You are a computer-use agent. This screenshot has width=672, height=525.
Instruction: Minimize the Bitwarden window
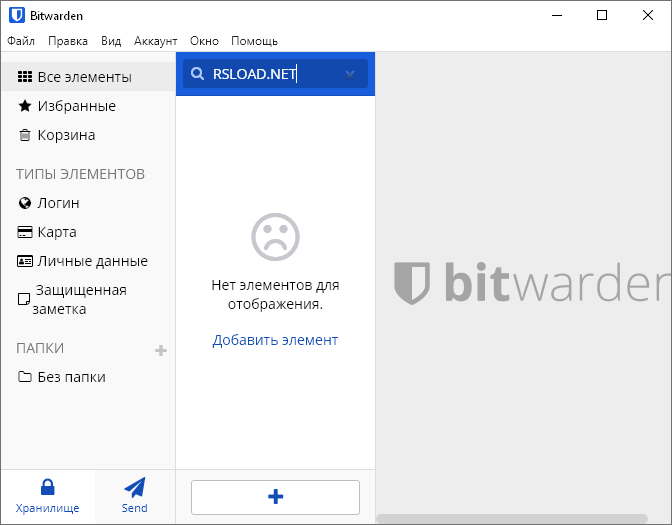click(557, 15)
